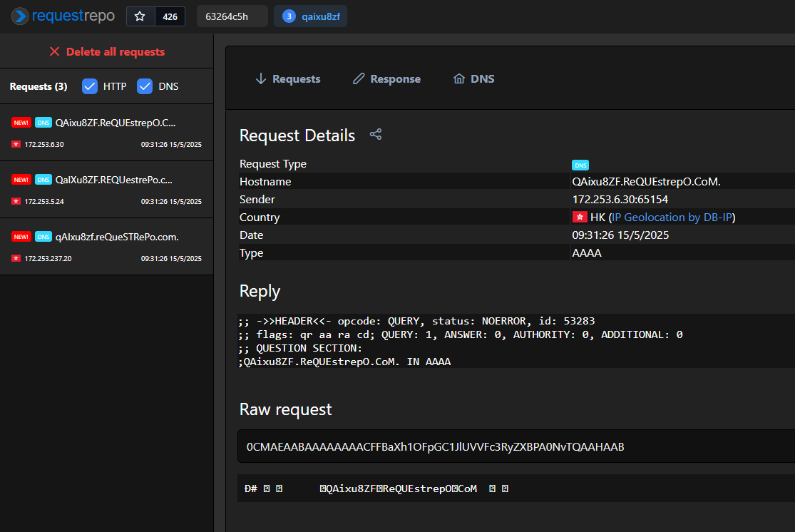Open IP Geolocation by DB-IP link
795x532 pixels.
click(x=672, y=218)
